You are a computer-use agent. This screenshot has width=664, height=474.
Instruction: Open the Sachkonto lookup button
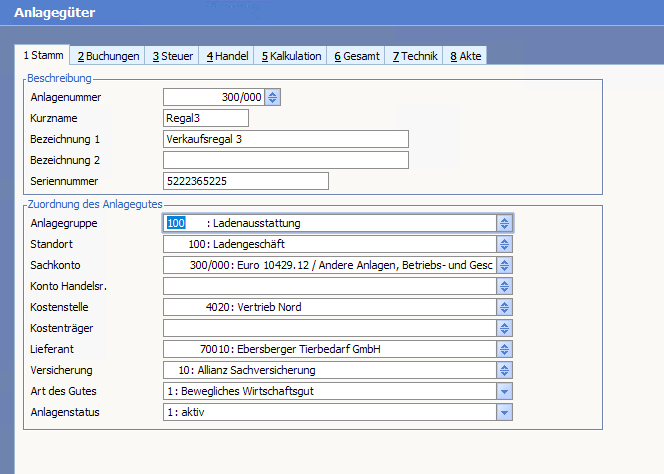pos(505,265)
